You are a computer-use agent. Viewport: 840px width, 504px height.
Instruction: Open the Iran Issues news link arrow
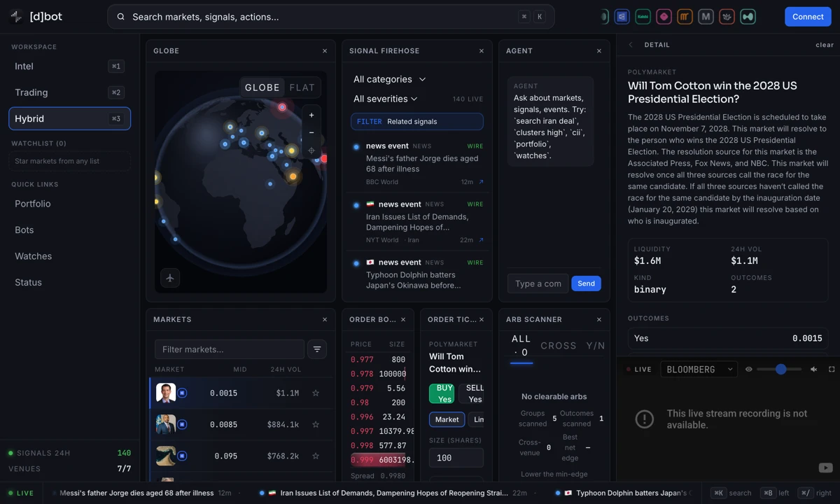481,240
